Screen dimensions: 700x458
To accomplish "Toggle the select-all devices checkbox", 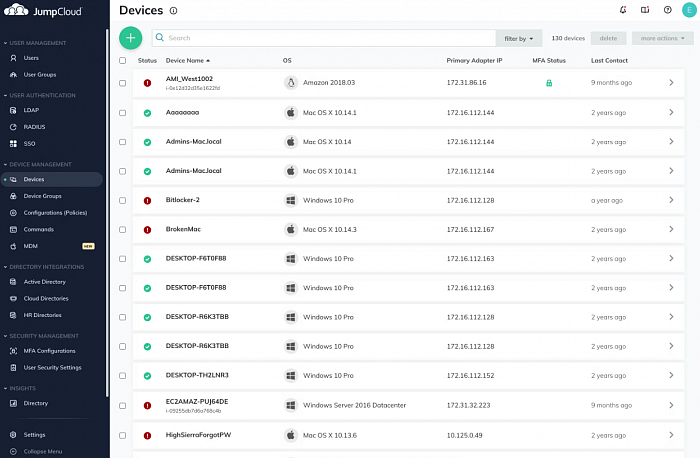I will click(123, 60).
